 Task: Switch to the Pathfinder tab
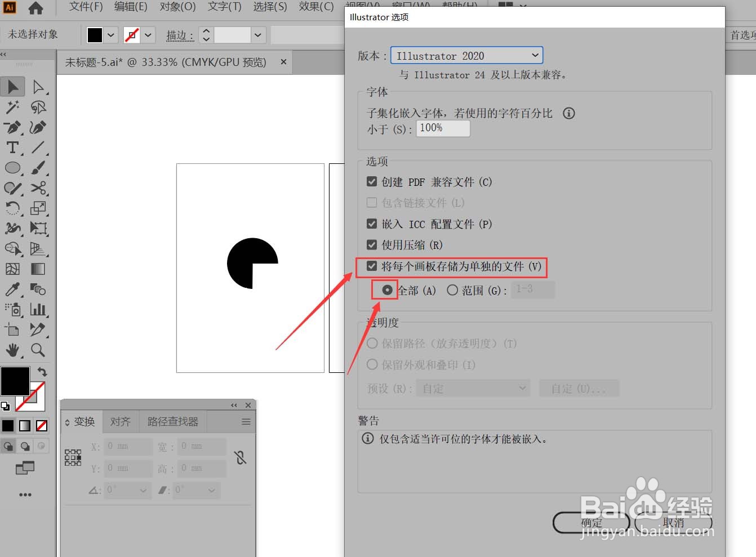click(x=173, y=421)
